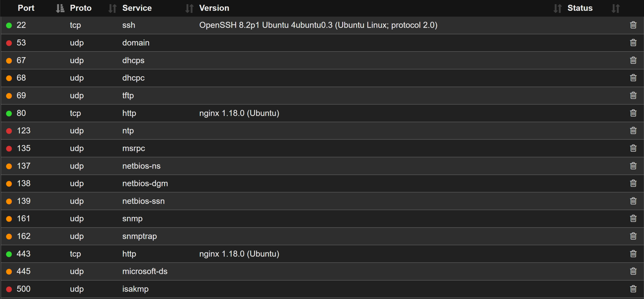Click sort arrows beside Service column
The image size is (644, 299).
click(189, 9)
